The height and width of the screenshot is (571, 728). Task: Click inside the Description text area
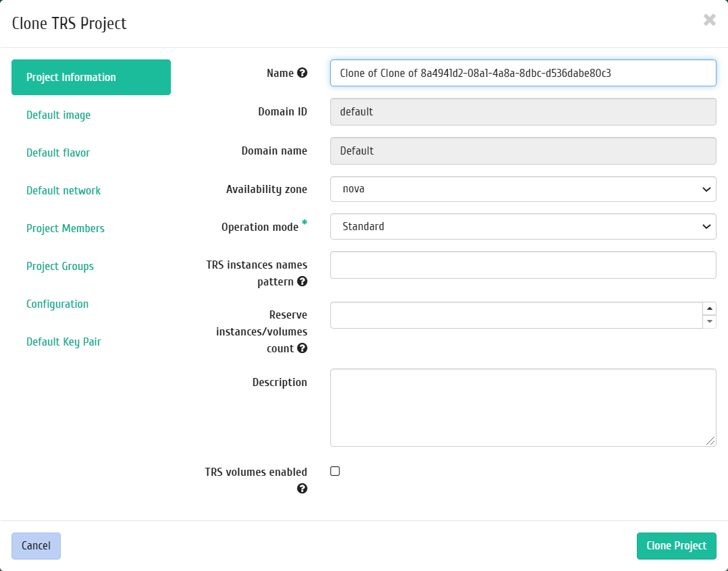[x=523, y=408]
